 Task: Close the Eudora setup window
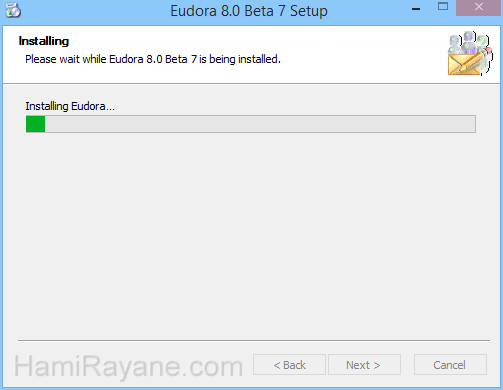(x=479, y=7)
